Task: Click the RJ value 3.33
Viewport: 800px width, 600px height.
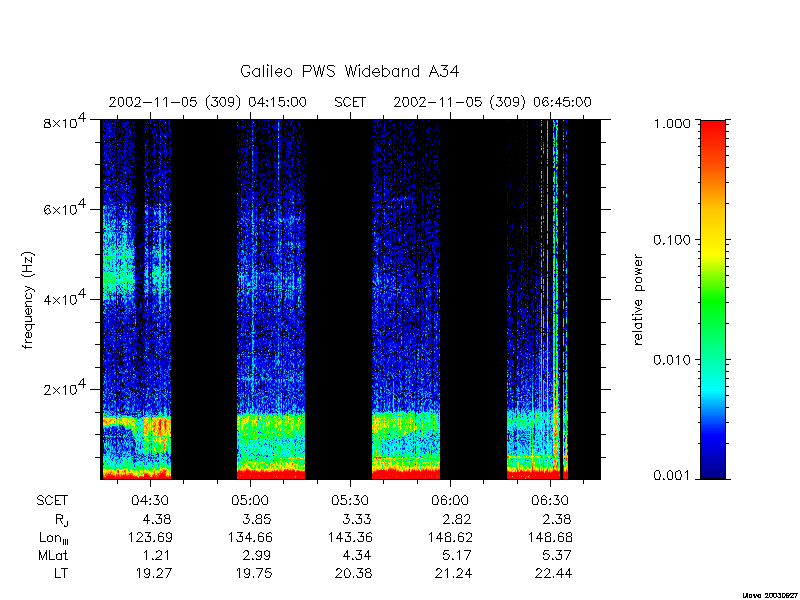Action: point(357,519)
